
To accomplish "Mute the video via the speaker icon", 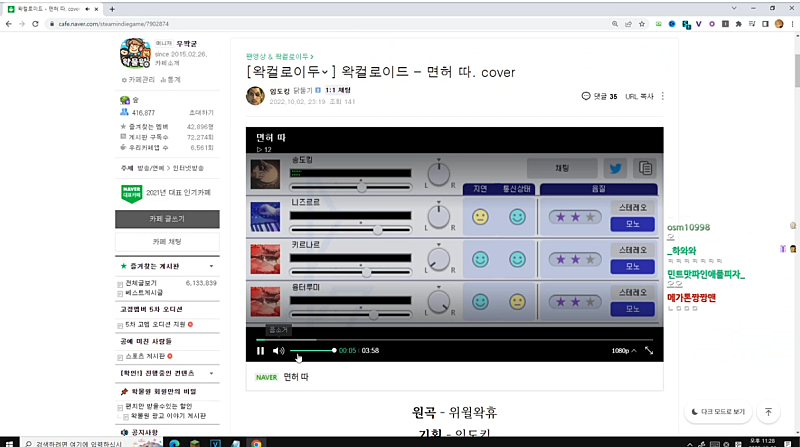I will (279, 351).
